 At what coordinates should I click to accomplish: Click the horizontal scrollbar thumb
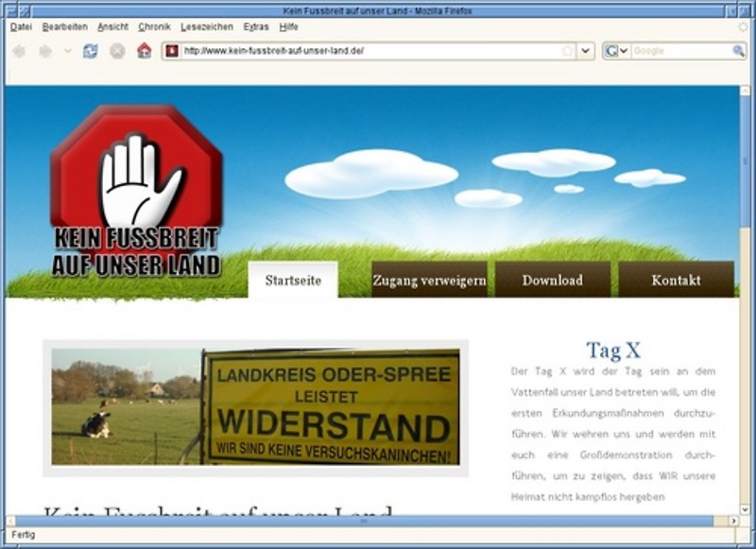tap(364, 521)
